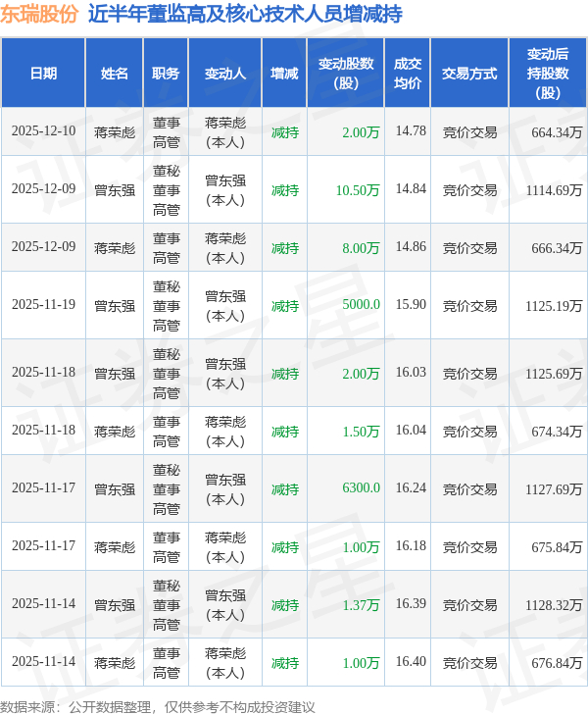Click 竞价交易 in the 15.90 price row
Screen dimensions: 588x716
coord(469,306)
